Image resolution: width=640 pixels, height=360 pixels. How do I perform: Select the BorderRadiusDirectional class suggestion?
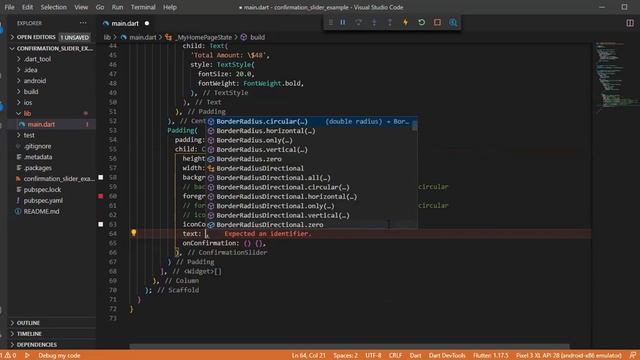tap(308, 169)
